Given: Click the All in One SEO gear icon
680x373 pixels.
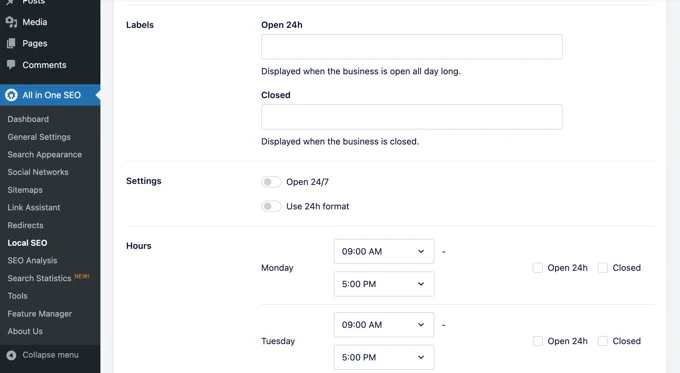Looking at the screenshot, I should (11, 95).
